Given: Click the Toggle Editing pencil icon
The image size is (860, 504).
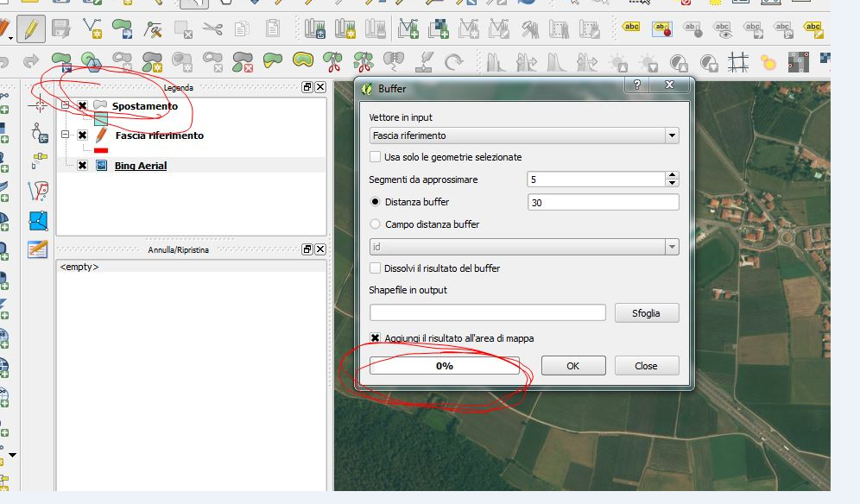Looking at the screenshot, I should pyautogui.click(x=32, y=29).
